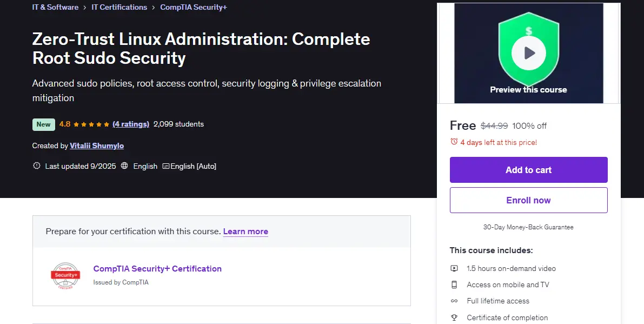Open the IT Certifications breadcrumb
The image size is (644, 324).
(x=119, y=7)
